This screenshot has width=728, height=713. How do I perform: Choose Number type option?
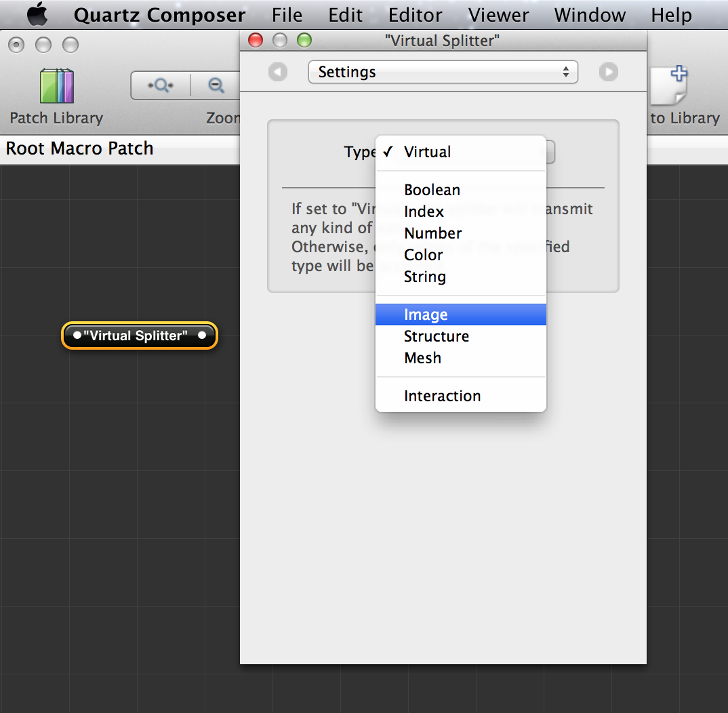(x=460, y=233)
